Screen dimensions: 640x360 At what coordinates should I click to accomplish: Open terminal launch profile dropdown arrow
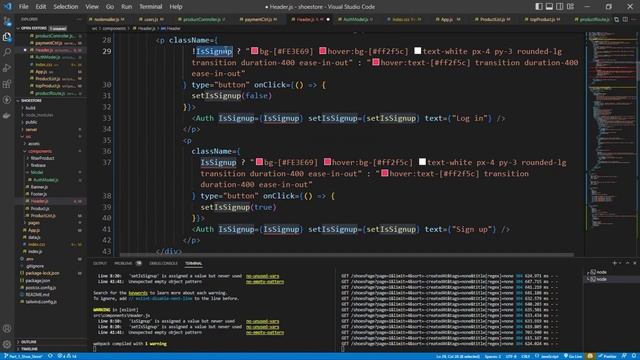(621, 263)
